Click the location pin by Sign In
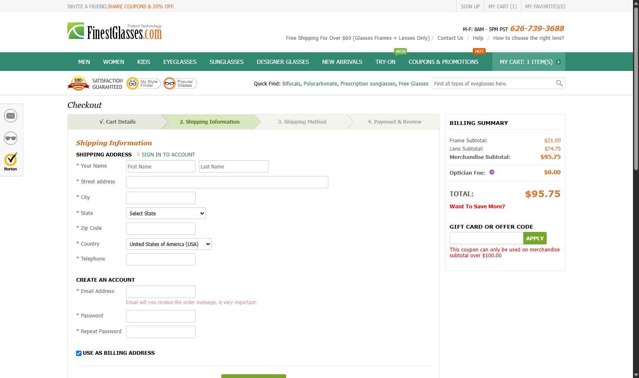Screen dimensions: 639x378 [138, 154]
